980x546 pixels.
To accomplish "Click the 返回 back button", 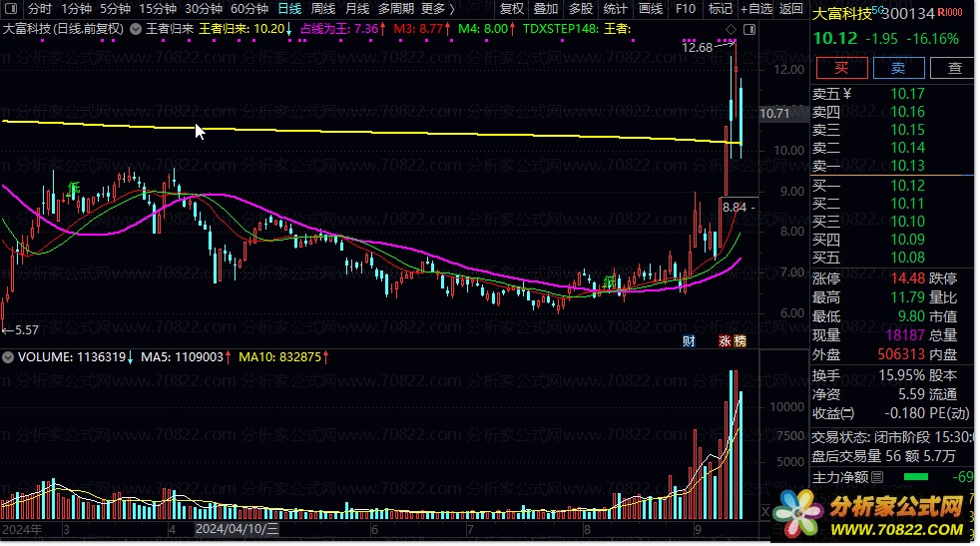I will click(791, 9).
